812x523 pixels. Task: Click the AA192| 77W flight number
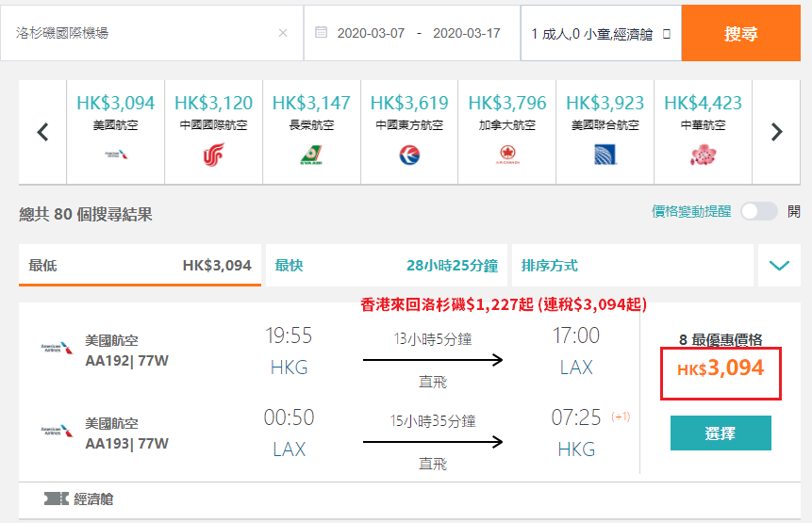[127, 361]
